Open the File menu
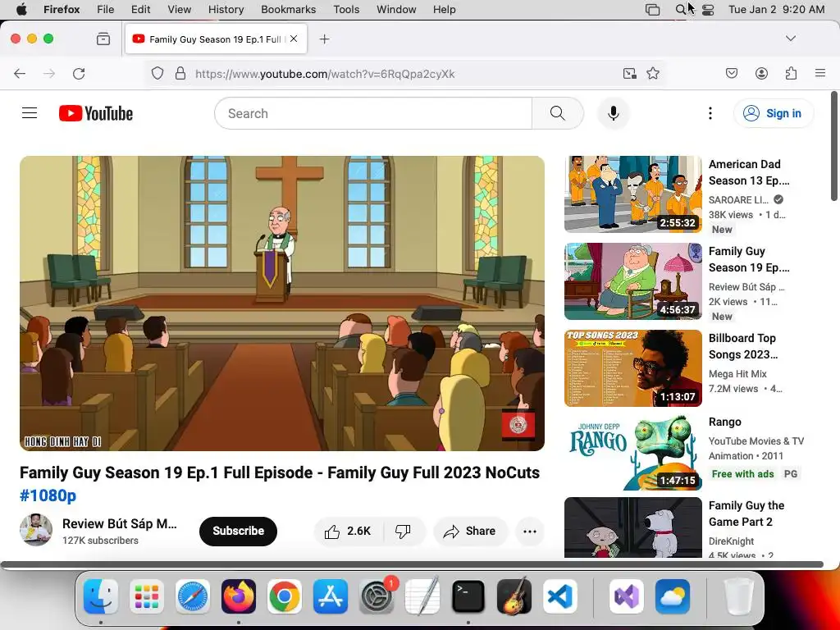 [x=106, y=10]
